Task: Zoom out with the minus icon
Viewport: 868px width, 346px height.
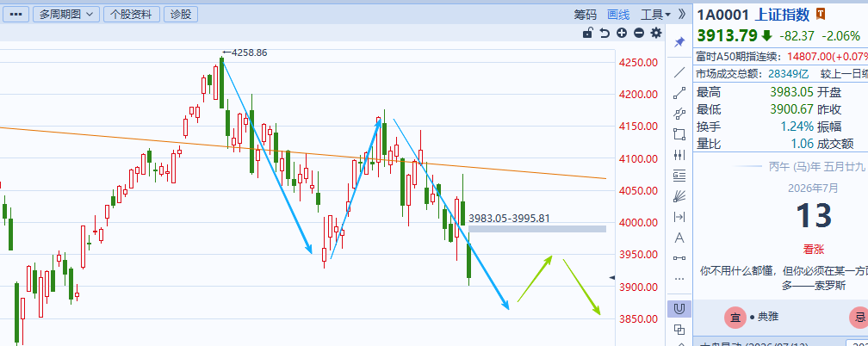Action: tap(639, 34)
